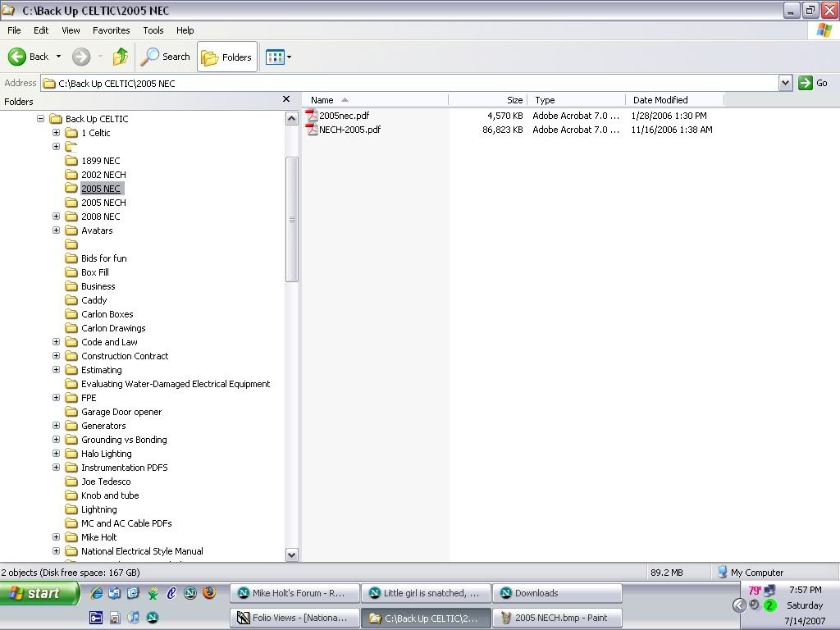Open the 2005nec.pdf file icon
The height and width of the screenshot is (630, 840).
[x=312, y=116]
